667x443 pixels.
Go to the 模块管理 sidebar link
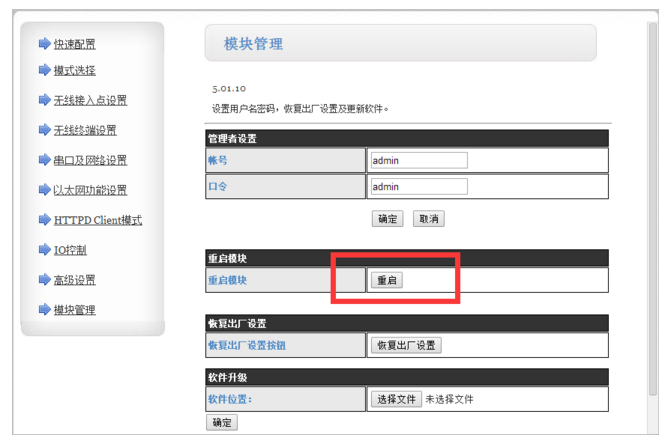coord(75,310)
